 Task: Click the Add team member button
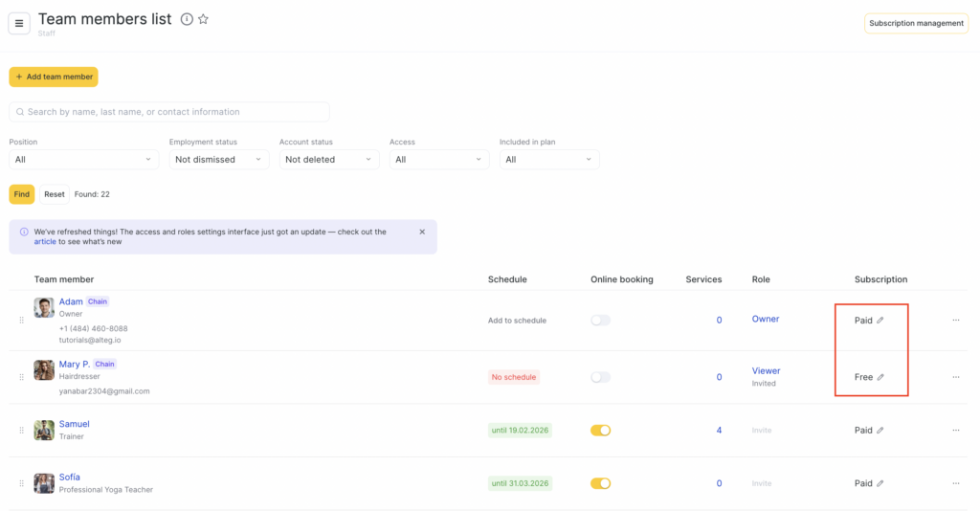pos(54,77)
